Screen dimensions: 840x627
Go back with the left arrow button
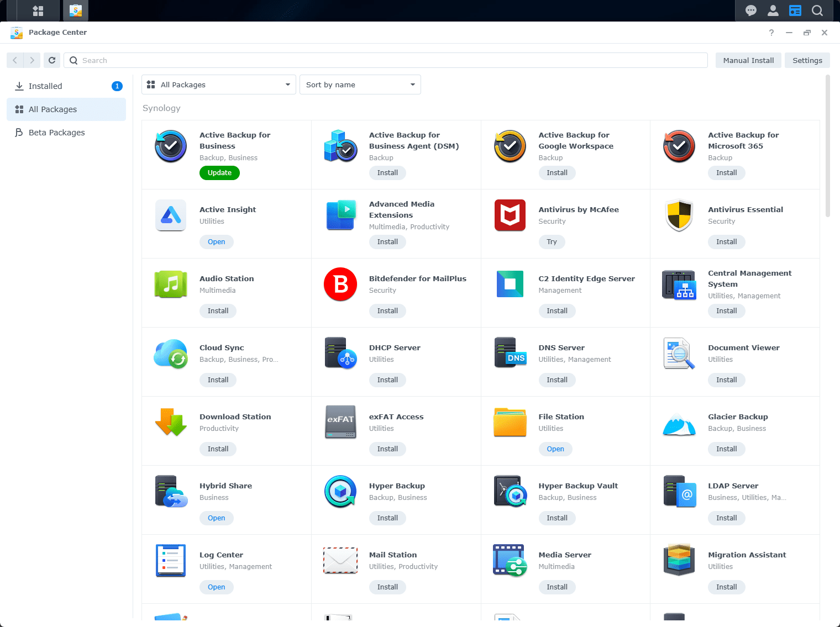tap(15, 60)
